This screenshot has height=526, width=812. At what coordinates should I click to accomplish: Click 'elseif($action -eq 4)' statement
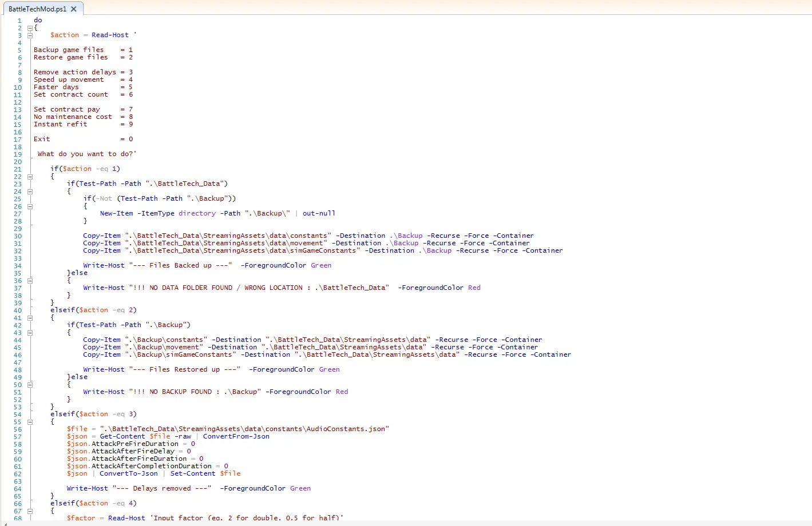coord(93,503)
